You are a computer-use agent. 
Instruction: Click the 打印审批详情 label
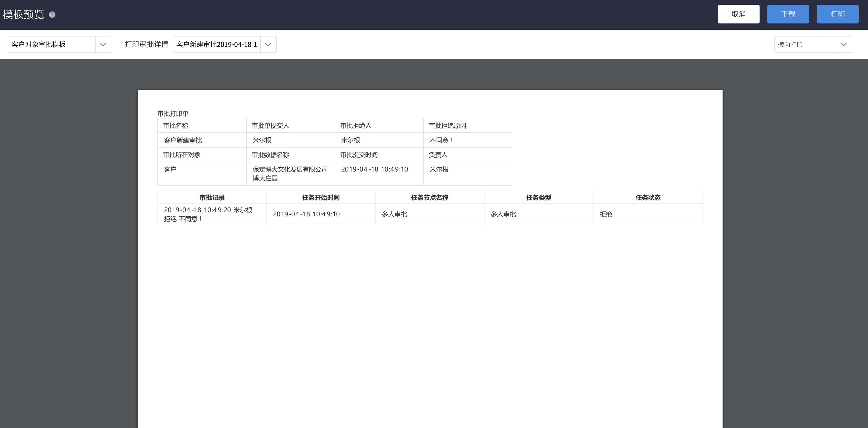pos(146,45)
